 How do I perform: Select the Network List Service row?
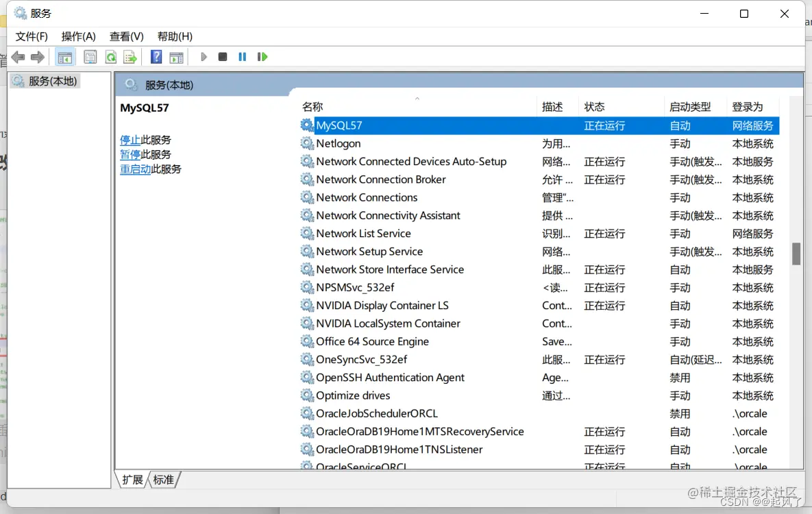point(539,234)
